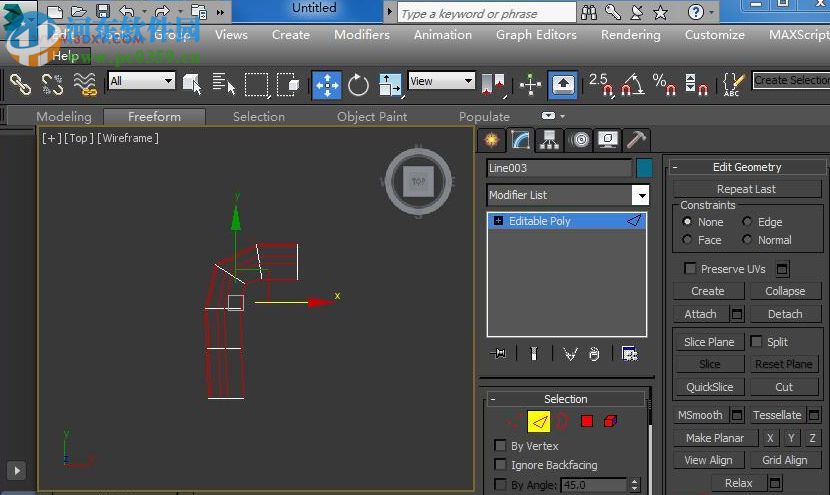Click the Line003 object color swatch

(644, 168)
